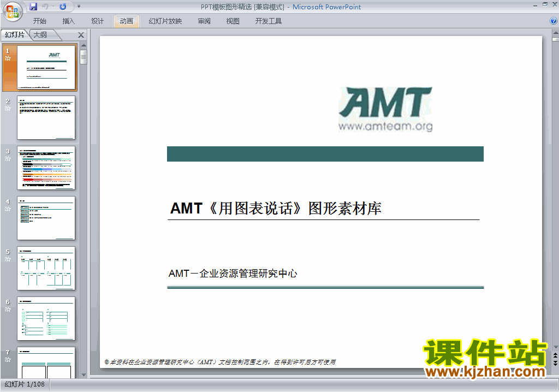
Task: Open the 设计 ribbon tab
Action: [97, 21]
